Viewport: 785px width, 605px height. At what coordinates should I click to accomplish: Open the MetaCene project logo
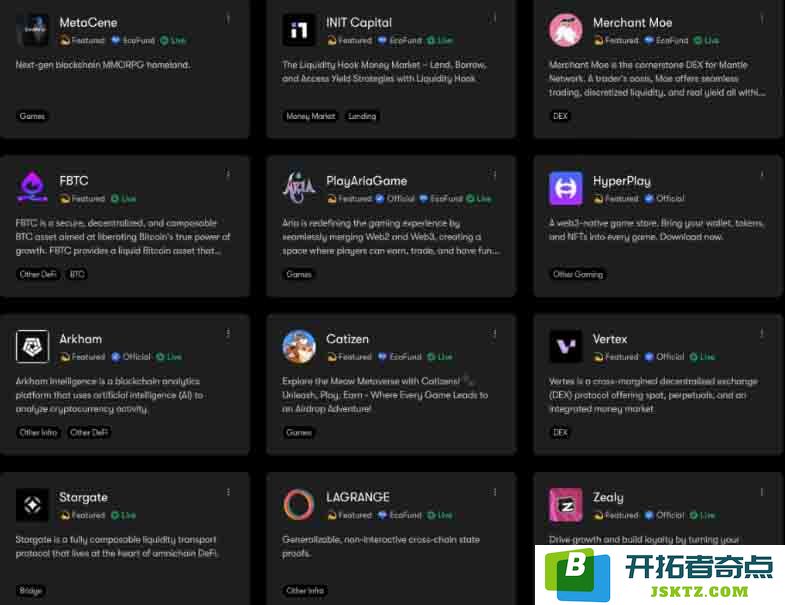(33, 30)
